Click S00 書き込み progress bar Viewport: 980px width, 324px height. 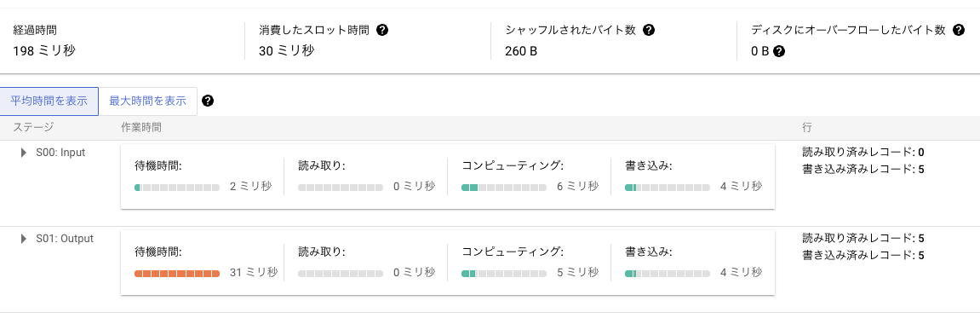coord(668,187)
